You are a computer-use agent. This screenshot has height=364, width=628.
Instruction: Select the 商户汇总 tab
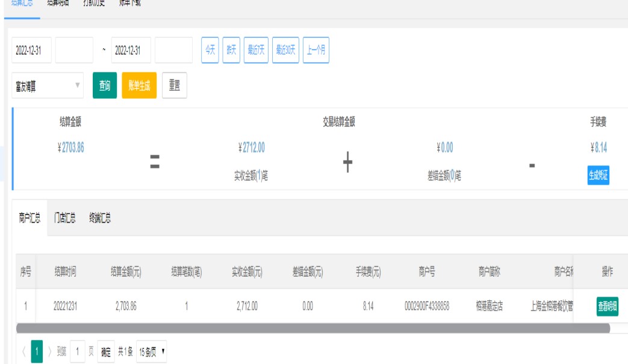point(29,218)
